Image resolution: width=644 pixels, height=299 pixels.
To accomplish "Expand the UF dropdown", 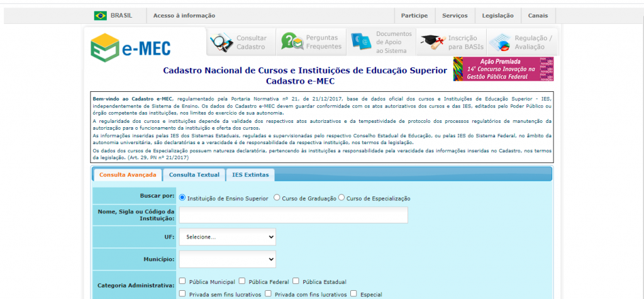I will [227, 237].
